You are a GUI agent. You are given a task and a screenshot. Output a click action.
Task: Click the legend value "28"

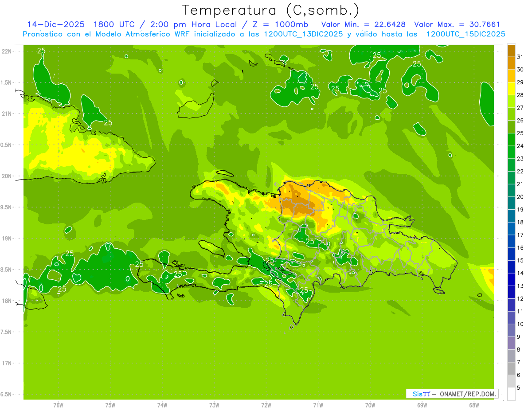point(520,95)
